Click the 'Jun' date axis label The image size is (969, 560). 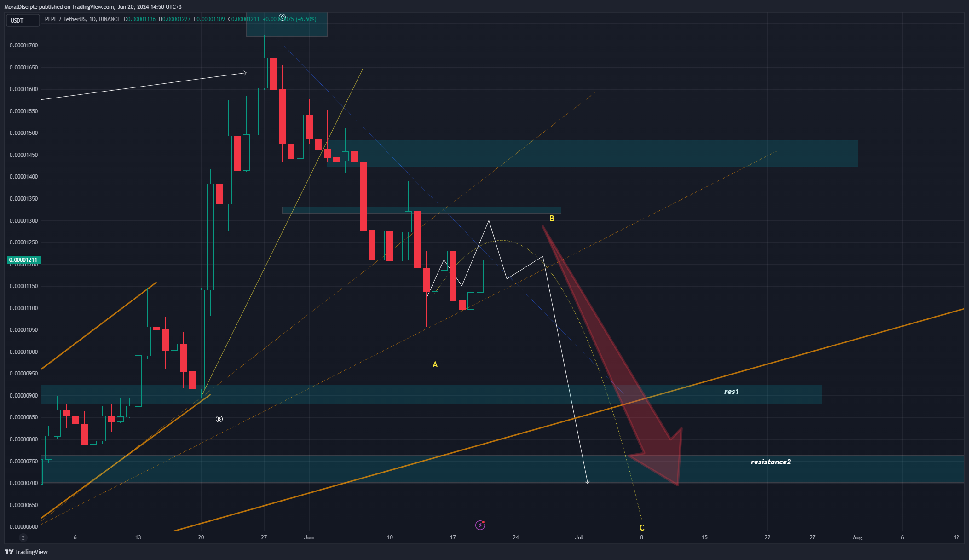(x=309, y=537)
